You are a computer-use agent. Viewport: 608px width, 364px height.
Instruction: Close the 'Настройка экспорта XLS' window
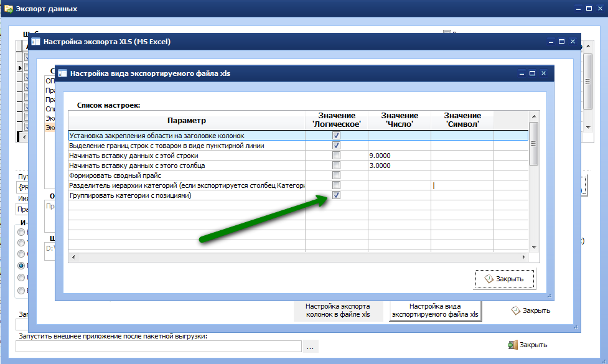click(x=573, y=41)
